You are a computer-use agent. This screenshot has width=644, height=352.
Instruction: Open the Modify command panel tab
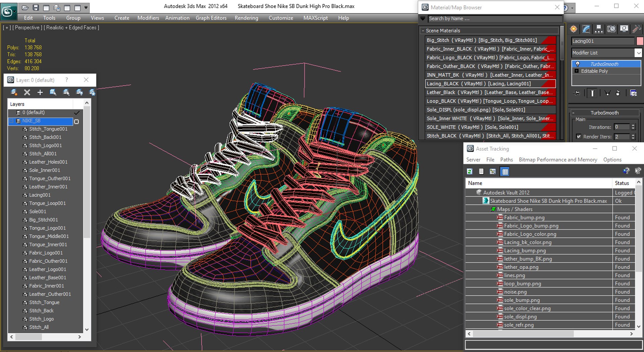(x=586, y=29)
